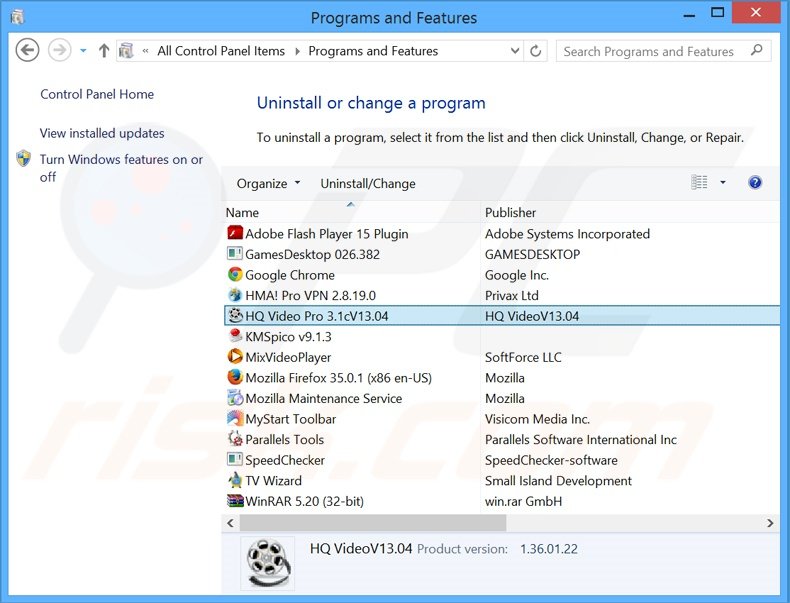790x603 pixels.
Task: Expand breadcrumb arrow after All Control Panel Items
Action: pyautogui.click(x=297, y=51)
